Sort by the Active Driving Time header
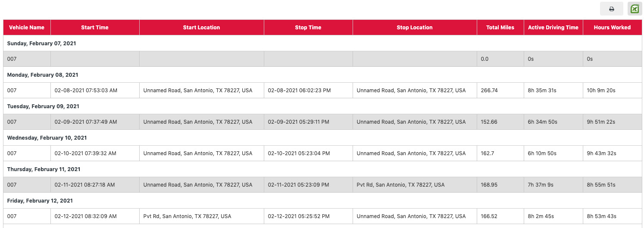Viewport: 644px width, 228px height. (553, 28)
